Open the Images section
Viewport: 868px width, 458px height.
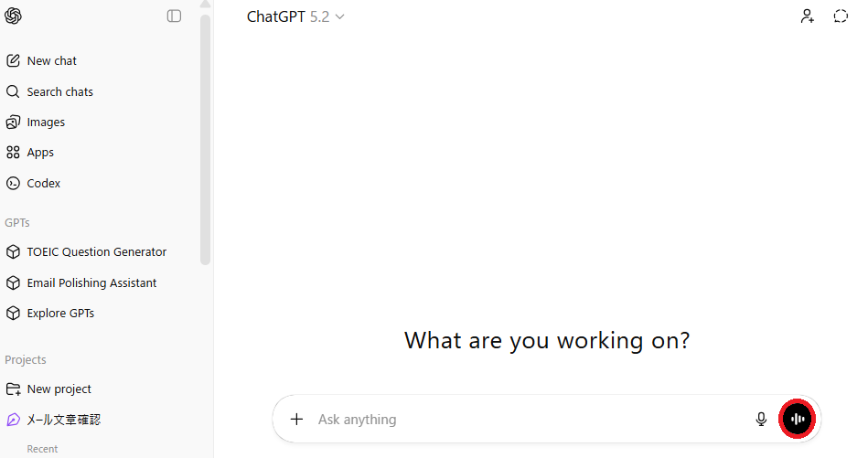click(x=46, y=122)
